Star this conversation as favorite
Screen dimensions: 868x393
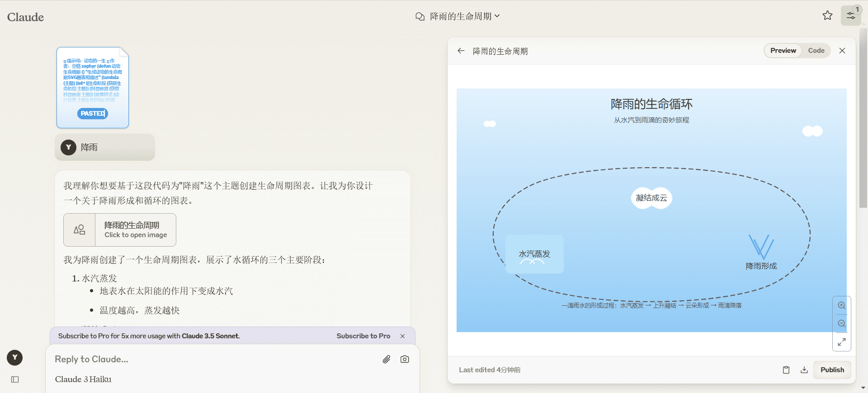tap(827, 16)
